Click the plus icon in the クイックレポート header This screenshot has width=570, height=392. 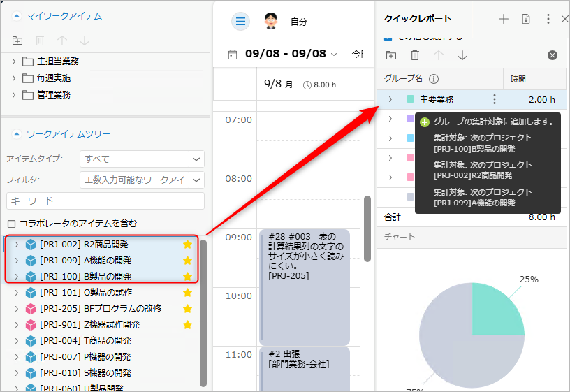(503, 19)
